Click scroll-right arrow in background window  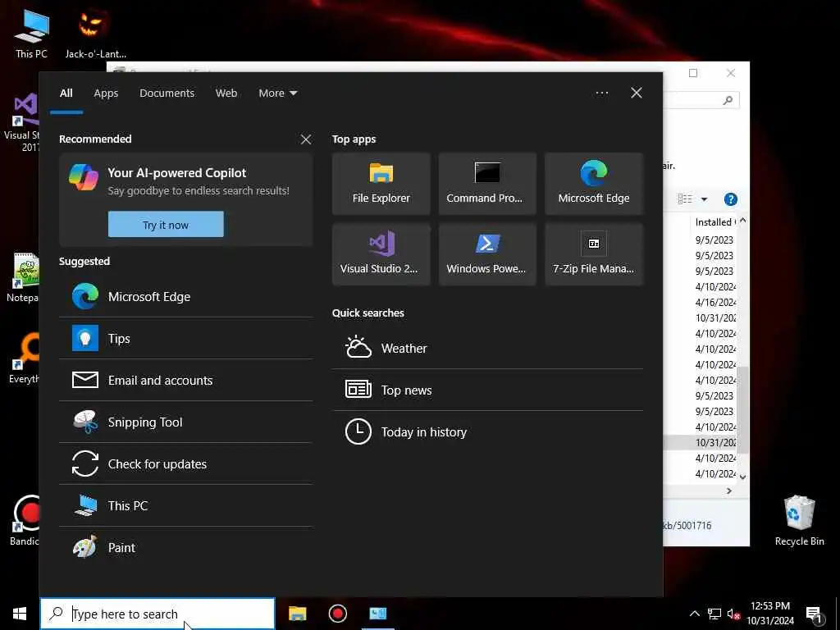click(728, 491)
